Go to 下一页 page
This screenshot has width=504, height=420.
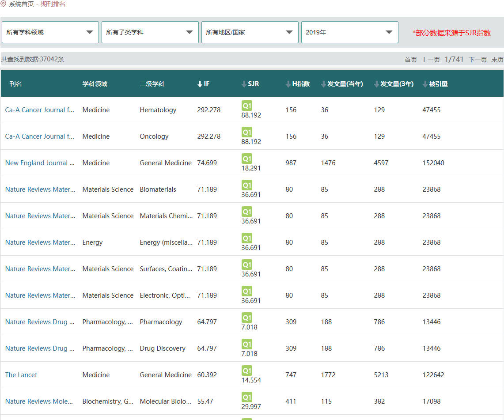477,60
